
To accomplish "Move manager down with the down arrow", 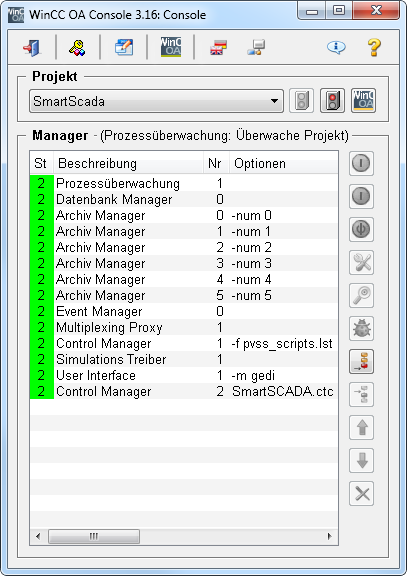I will coord(361,461).
